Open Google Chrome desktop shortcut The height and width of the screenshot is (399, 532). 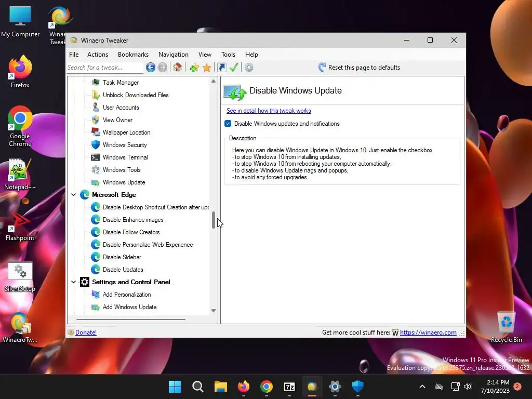[20, 127]
